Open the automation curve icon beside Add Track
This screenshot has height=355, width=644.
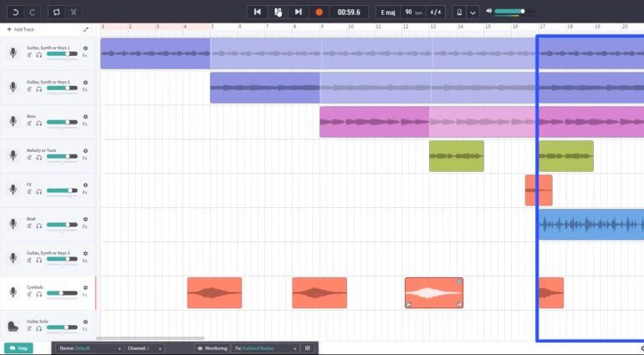pos(85,29)
